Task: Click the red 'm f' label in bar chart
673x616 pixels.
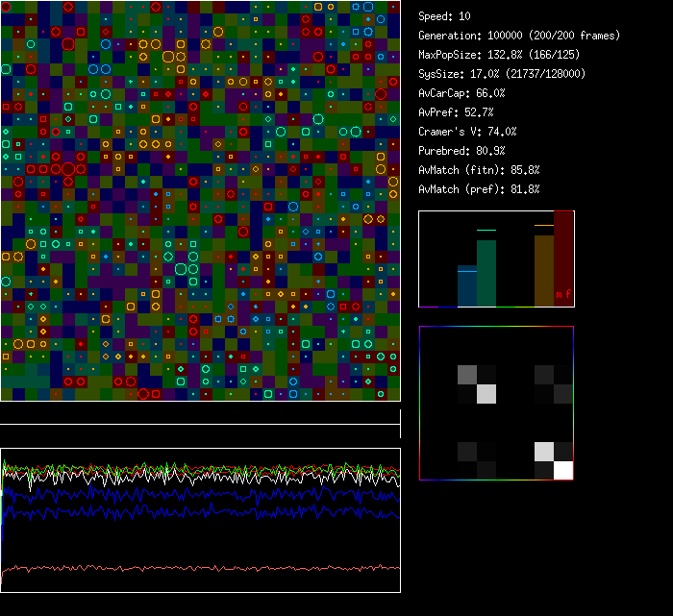Action: point(561,295)
